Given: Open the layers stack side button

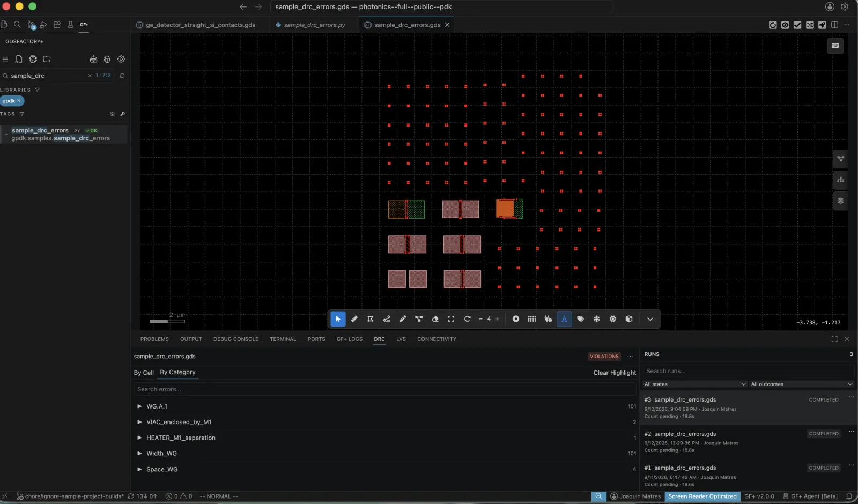Looking at the screenshot, I should coord(840,201).
